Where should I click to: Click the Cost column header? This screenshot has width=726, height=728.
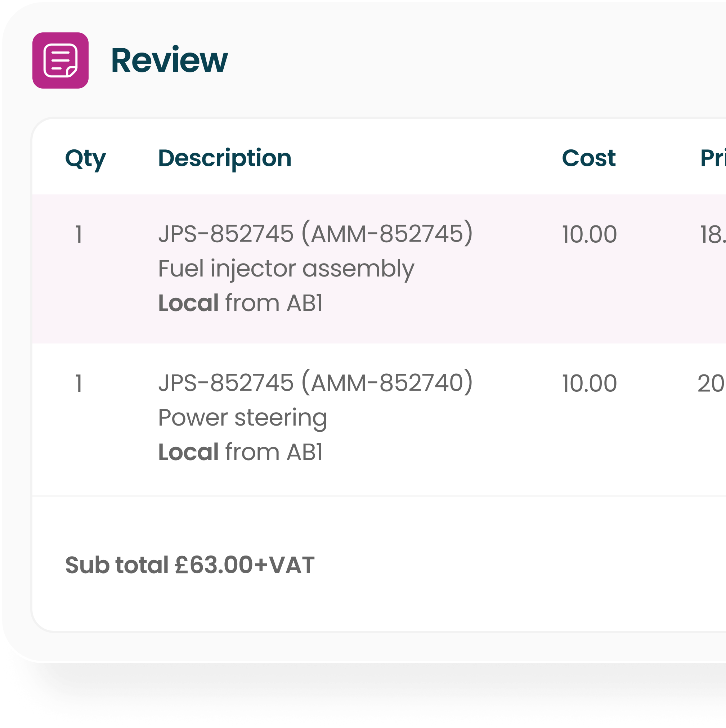588,158
